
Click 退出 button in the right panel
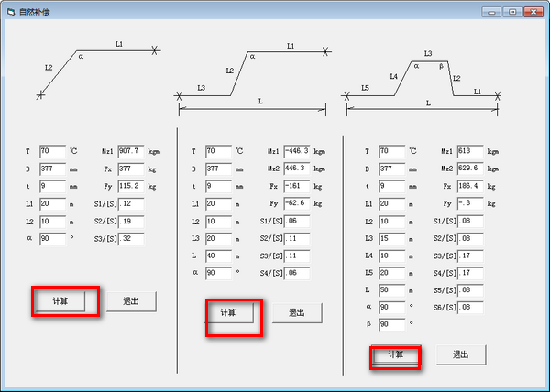[x=461, y=354]
